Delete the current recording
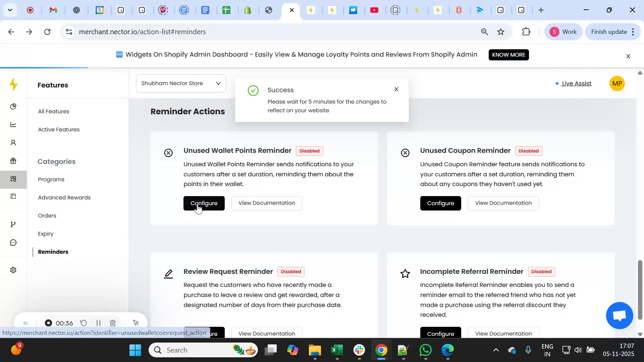 [x=113, y=323]
